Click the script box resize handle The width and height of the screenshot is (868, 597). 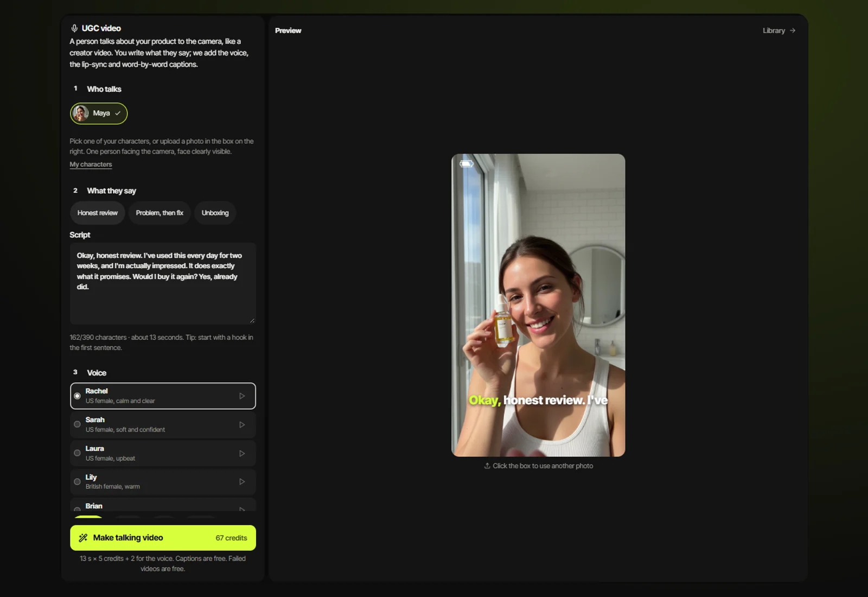click(252, 321)
